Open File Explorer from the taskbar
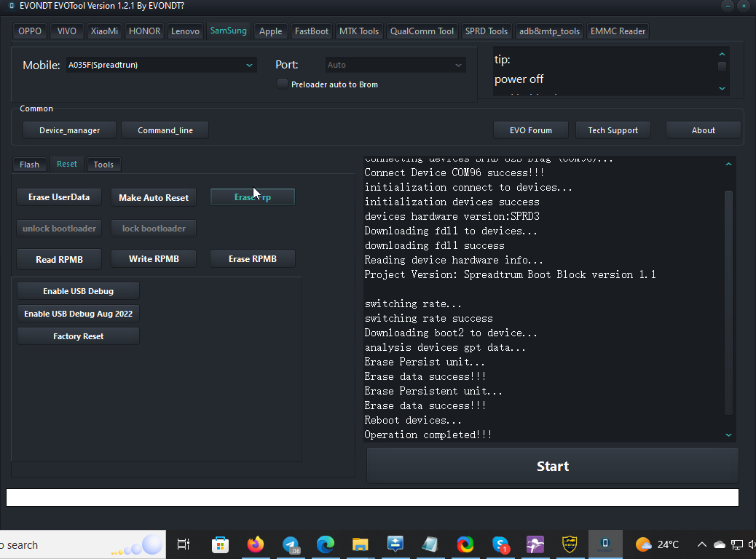 [361, 544]
